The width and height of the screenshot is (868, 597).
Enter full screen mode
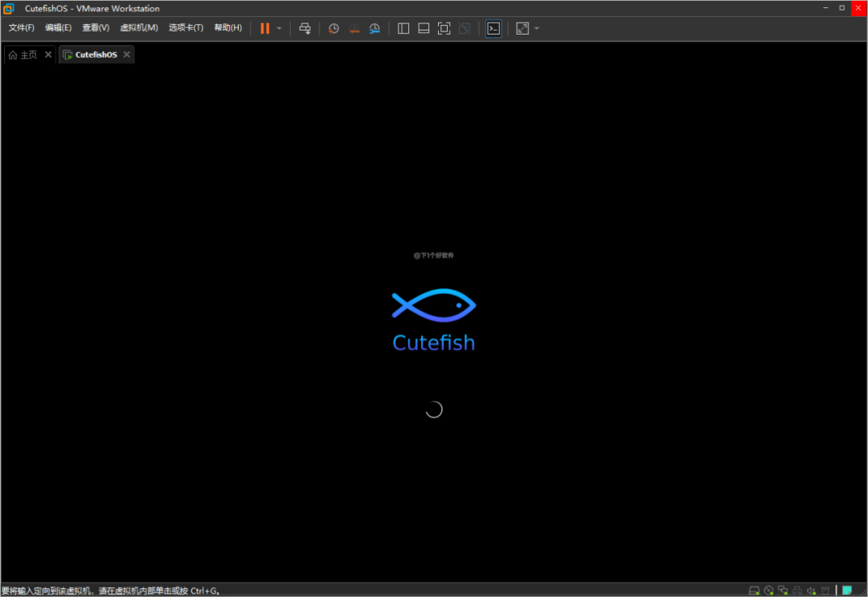point(444,28)
